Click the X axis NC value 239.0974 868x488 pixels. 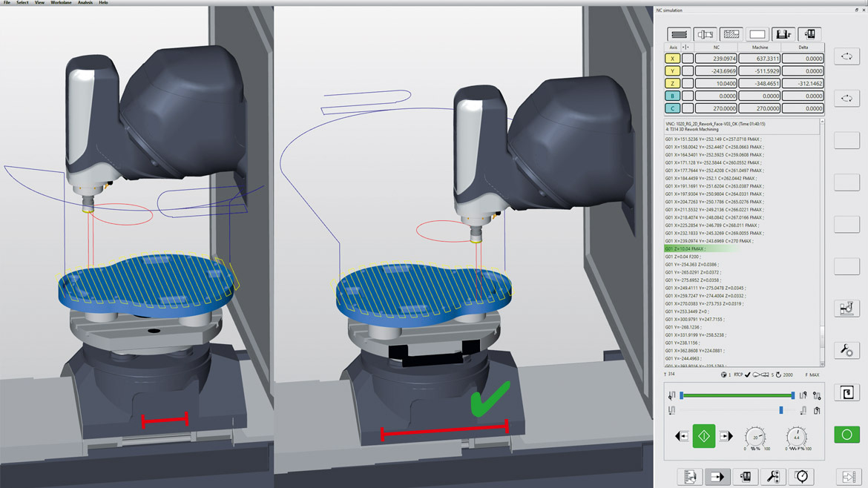716,58
